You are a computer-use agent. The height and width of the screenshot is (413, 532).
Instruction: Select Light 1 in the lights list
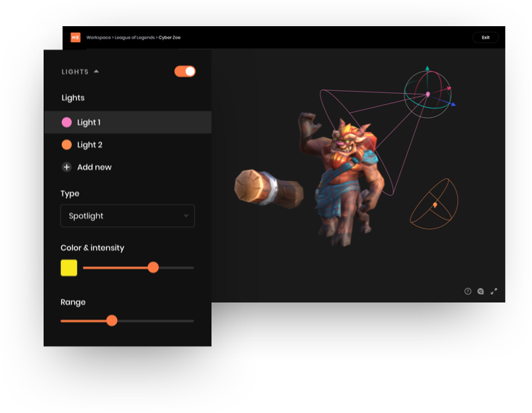point(128,122)
